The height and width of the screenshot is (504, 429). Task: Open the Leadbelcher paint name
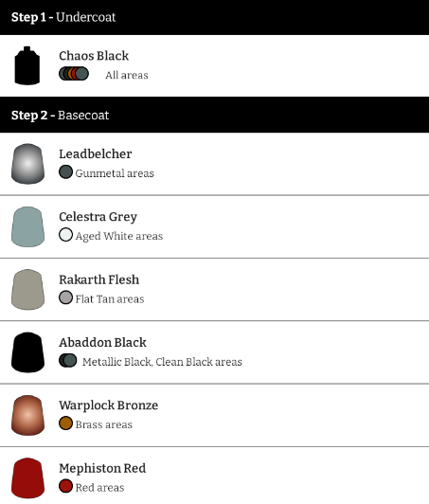[x=96, y=154]
